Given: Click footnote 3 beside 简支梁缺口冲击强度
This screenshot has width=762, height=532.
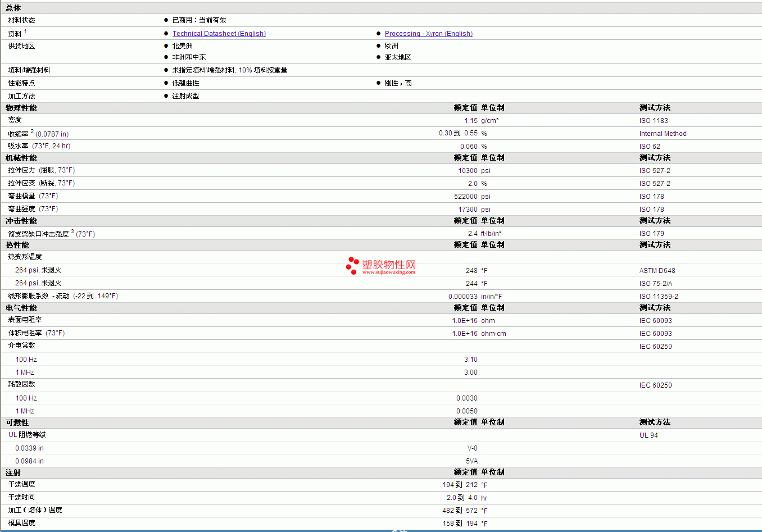Looking at the screenshot, I should coord(72,231).
